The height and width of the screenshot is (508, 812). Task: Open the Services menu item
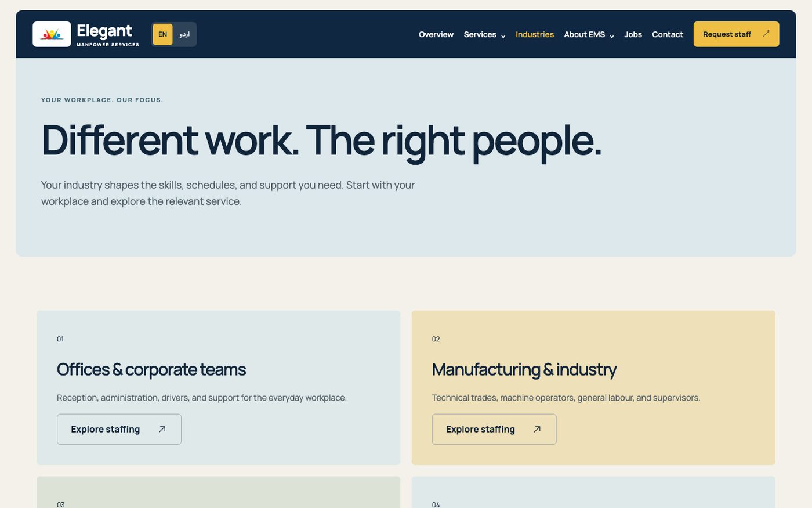coord(480,34)
